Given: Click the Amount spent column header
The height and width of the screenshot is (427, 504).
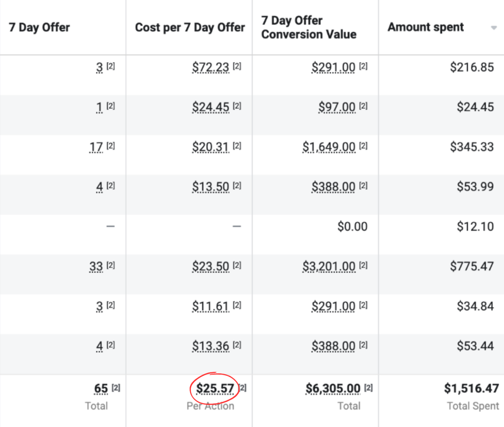Looking at the screenshot, I should 426,27.
